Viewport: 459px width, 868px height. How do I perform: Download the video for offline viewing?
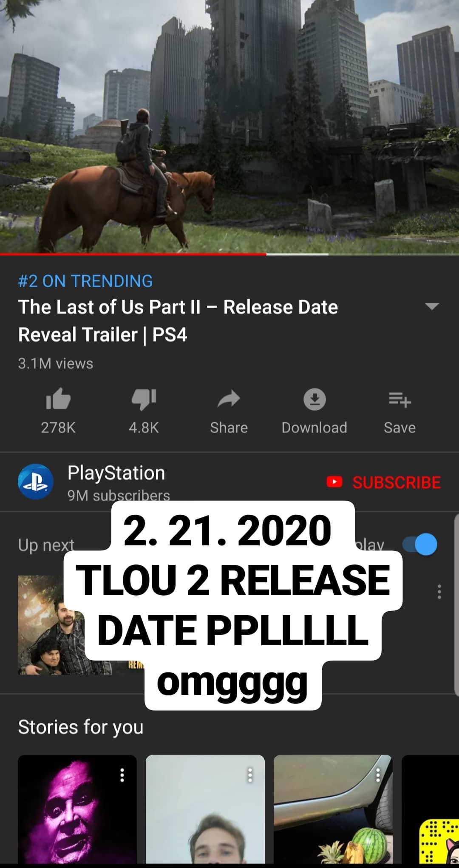pyautogui.click(x=314, y=399)
